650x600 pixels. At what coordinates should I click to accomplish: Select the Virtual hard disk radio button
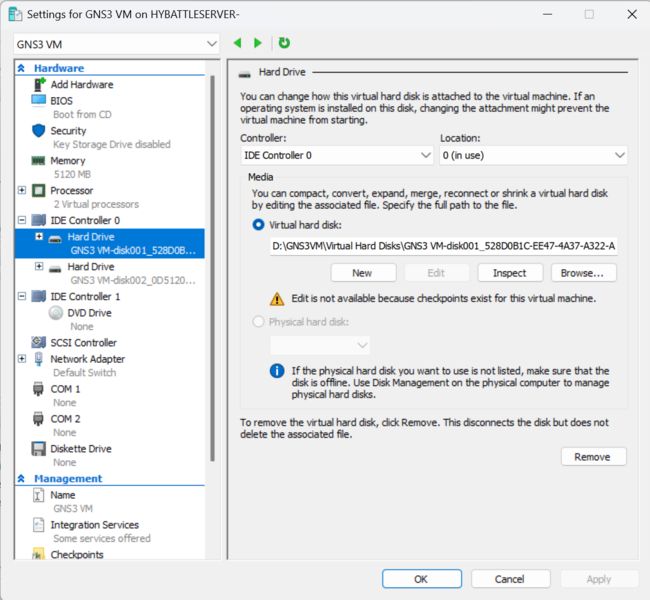coord(258,225)
